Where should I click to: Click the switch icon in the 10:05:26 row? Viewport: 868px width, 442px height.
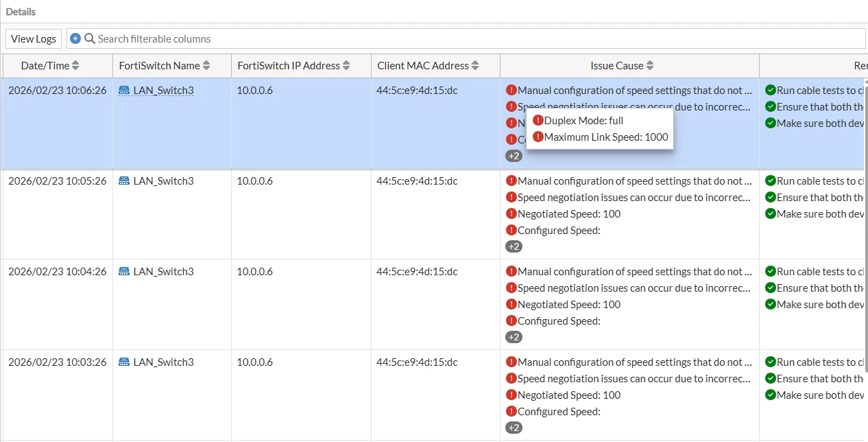124,181
